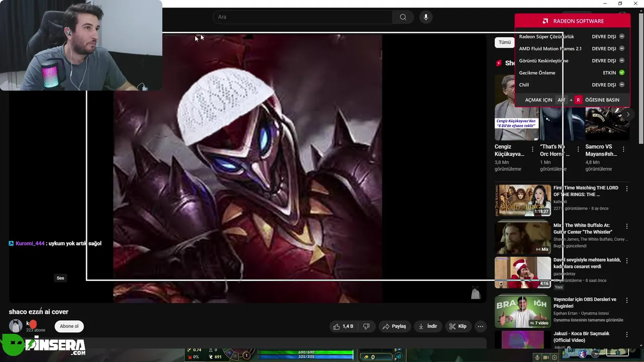Share the video with Paylaş
This screenshot has width=644, height=362.
394,326
